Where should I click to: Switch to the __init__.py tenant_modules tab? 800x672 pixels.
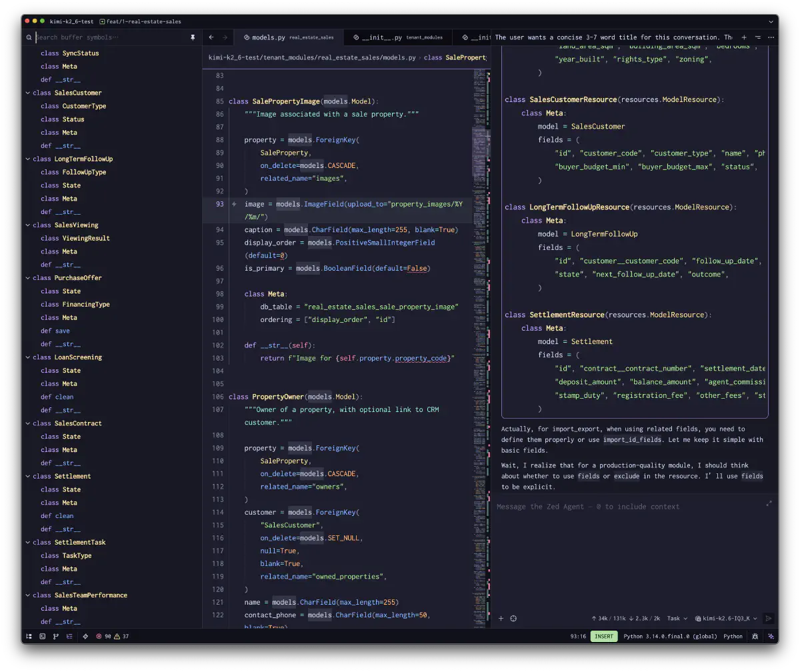(397, 37)
